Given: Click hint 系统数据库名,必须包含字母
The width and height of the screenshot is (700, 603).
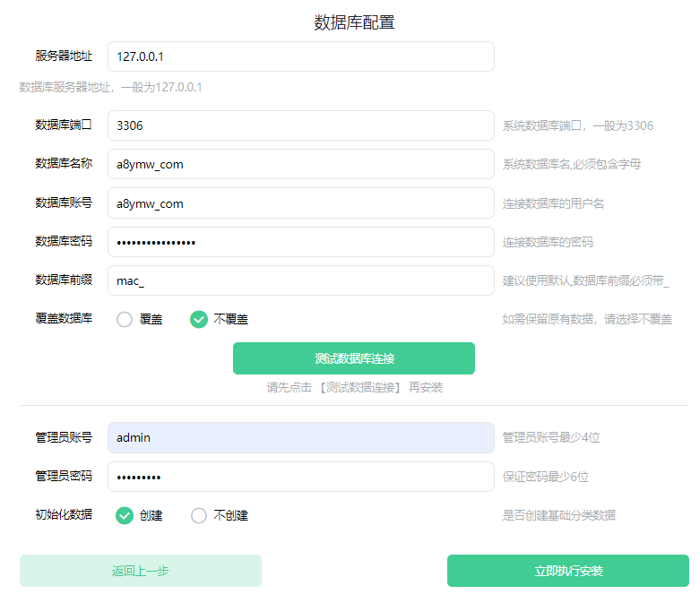Looking at the screenshot, I should [572, 164].
